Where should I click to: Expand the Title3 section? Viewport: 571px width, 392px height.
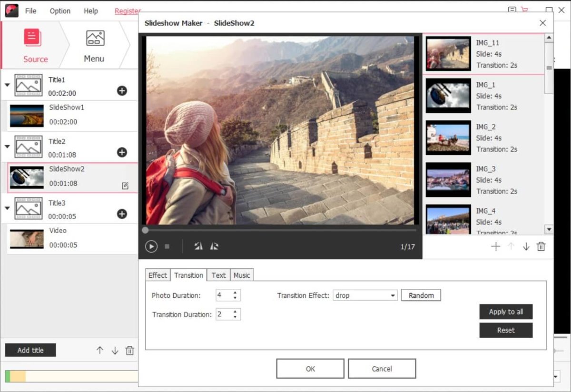7,208
